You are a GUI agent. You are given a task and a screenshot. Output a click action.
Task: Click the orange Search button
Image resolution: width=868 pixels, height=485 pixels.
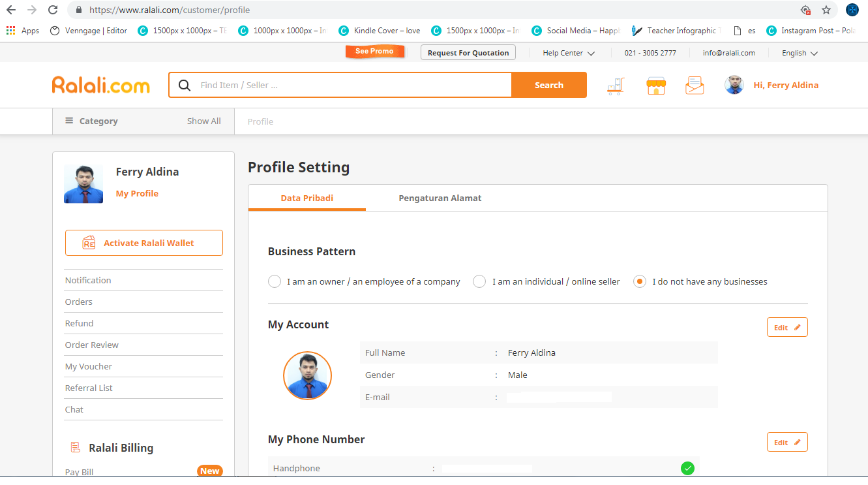click(x=549, y=85)
